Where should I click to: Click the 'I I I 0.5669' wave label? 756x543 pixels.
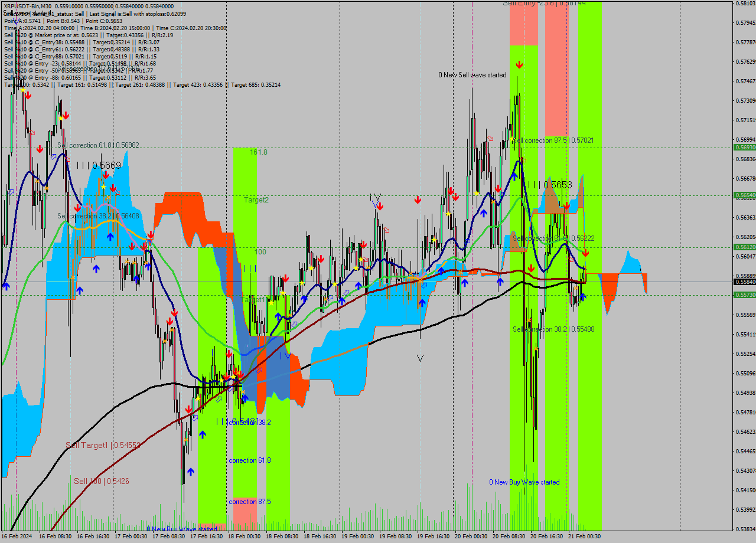[x=98, y=166]
